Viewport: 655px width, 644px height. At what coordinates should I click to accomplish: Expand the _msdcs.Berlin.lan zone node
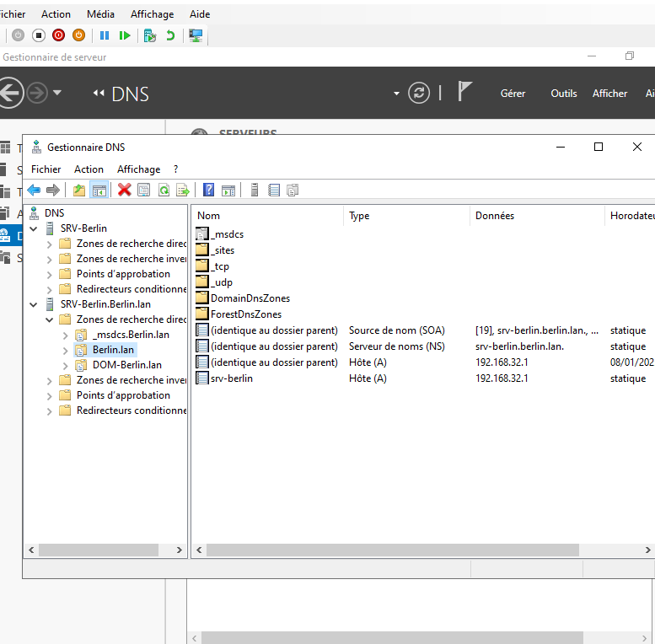click(66, 335)
